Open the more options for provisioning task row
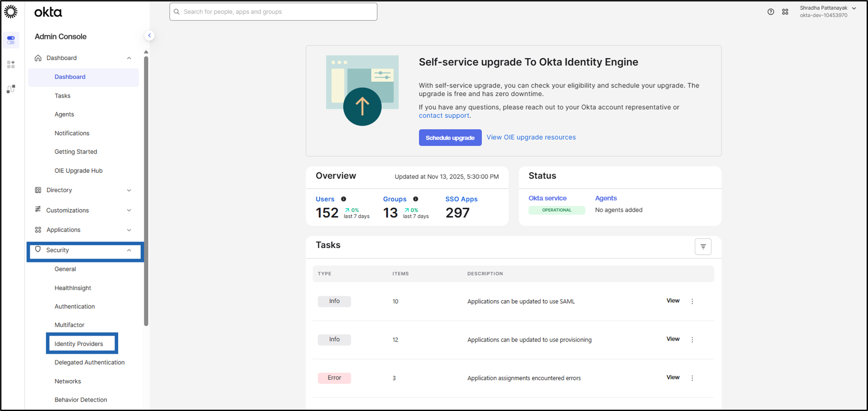 [692, 340]
